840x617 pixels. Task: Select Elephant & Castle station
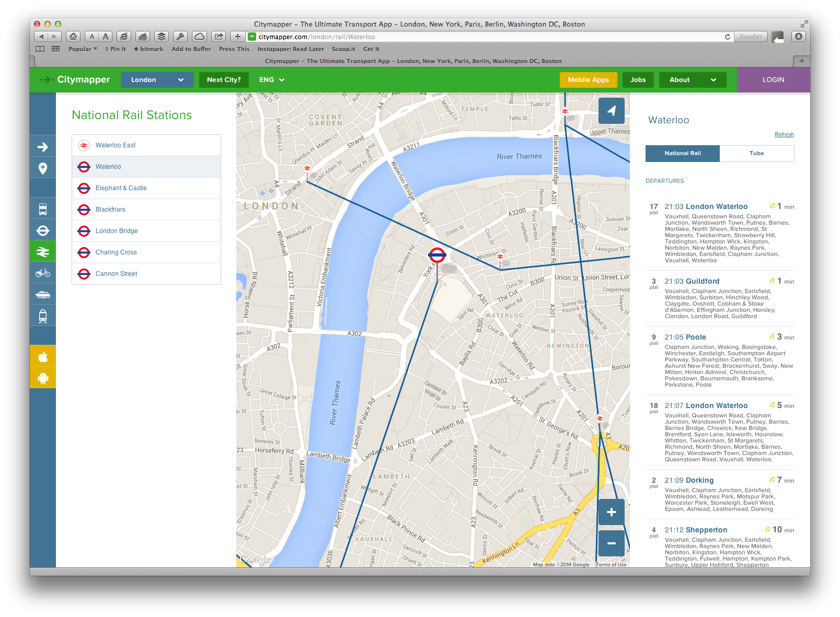tap(146, 188)
